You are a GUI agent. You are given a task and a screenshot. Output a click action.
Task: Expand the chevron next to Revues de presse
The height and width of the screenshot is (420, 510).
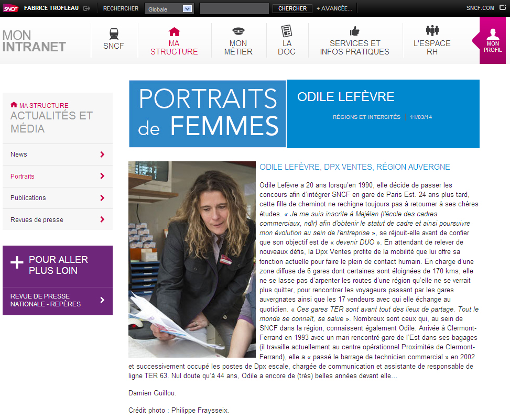[102, 220]
